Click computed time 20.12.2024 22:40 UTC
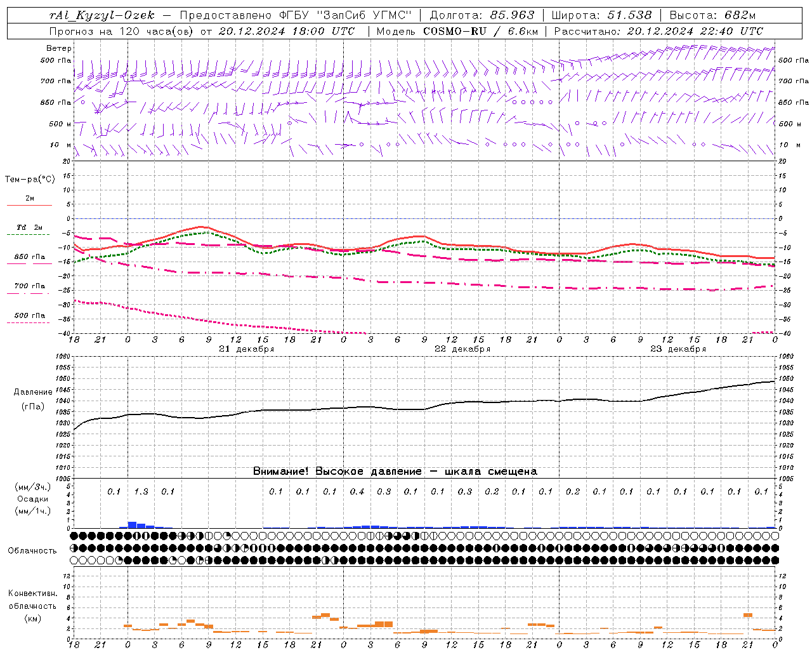 pyautogui.click(x=695, y=31)
